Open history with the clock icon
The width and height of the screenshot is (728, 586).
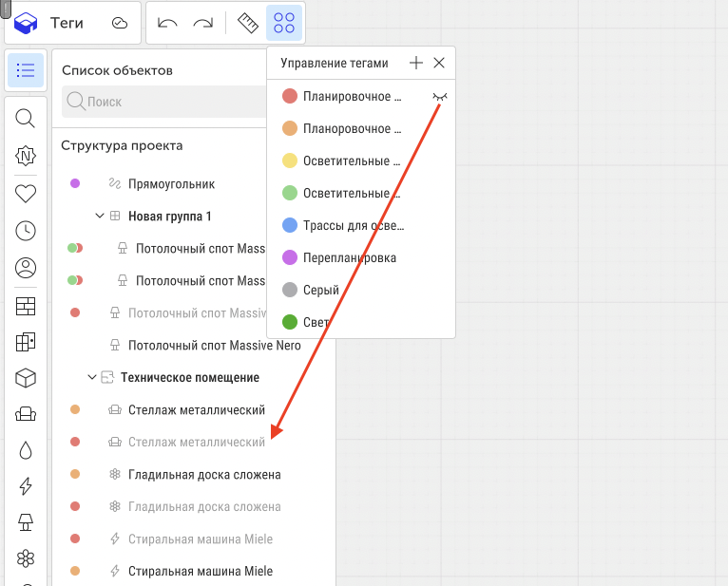(26, 231)
